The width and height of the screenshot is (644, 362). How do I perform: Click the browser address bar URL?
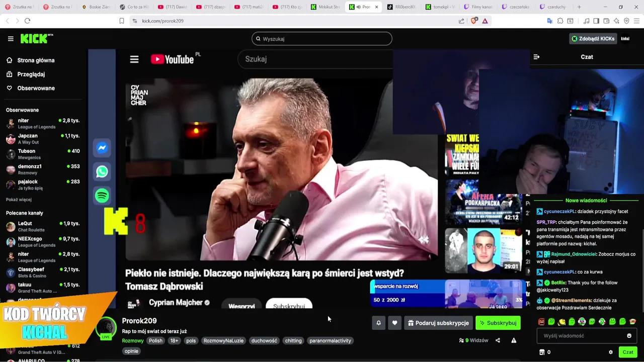click(x=163, y=21)
